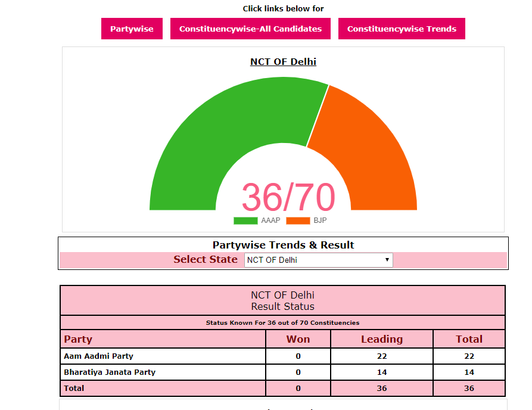Click the Total row Won value 0
Viewport: 532px width, 410px height.
click(x=298, y=389)
